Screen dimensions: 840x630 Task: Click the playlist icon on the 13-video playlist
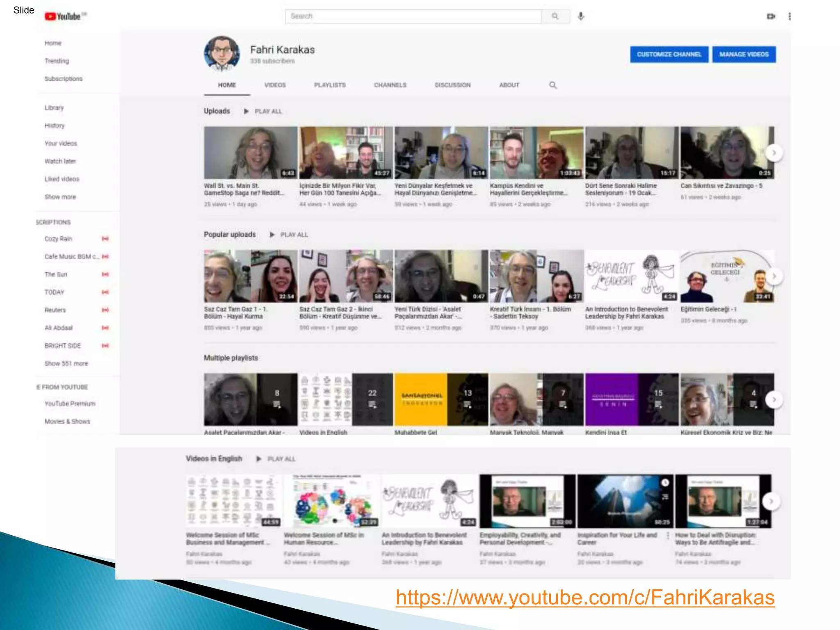coord(468,405)
